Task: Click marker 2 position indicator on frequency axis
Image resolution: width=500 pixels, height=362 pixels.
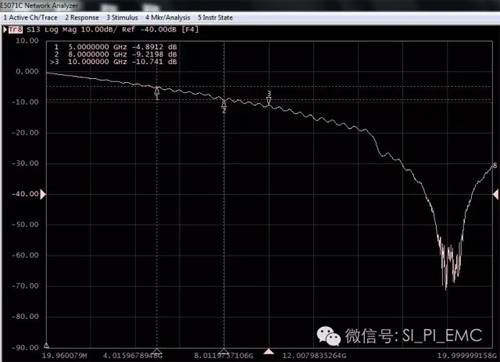Action: (224, 351)
